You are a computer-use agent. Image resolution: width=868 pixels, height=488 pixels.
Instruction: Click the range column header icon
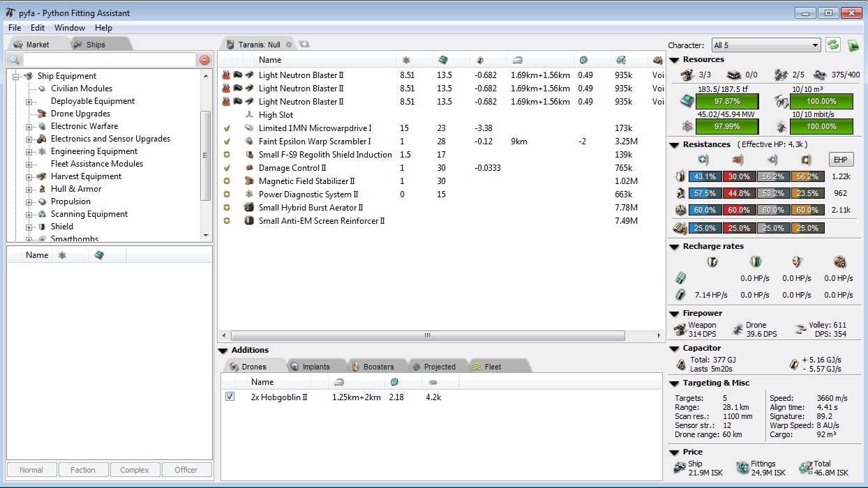click(x=518, y=60)
